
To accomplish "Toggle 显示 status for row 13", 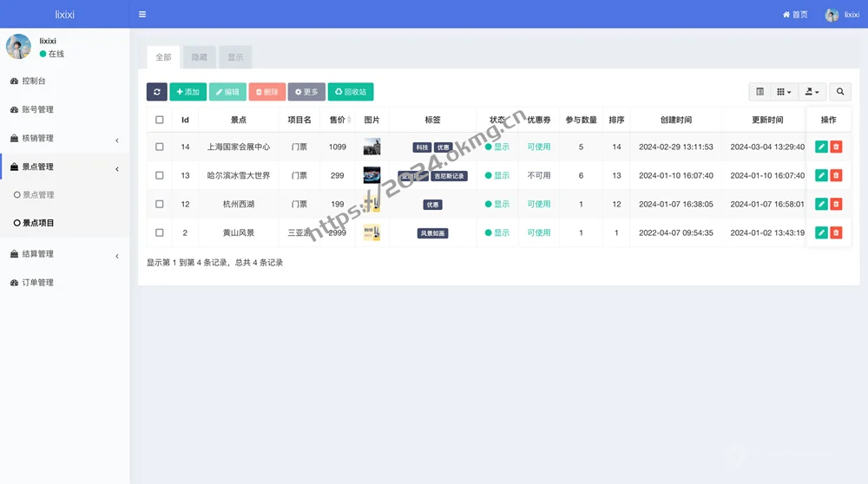I will coord(497,175).
